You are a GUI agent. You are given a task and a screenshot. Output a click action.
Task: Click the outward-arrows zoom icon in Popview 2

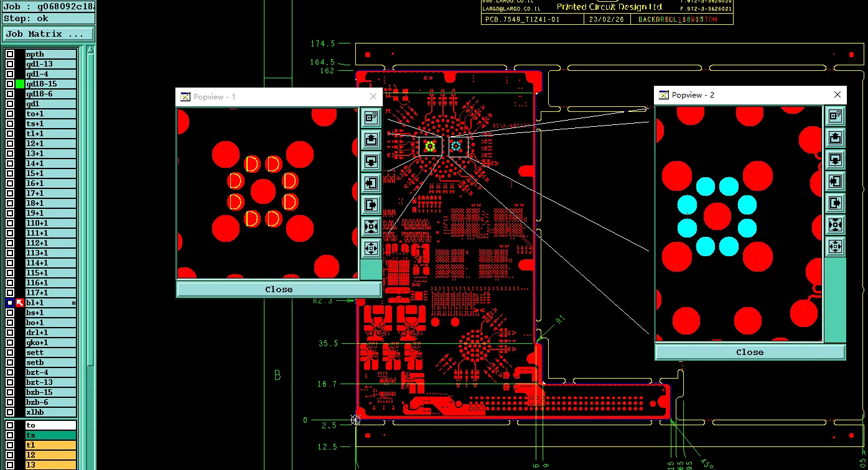[x=835, y=246]
